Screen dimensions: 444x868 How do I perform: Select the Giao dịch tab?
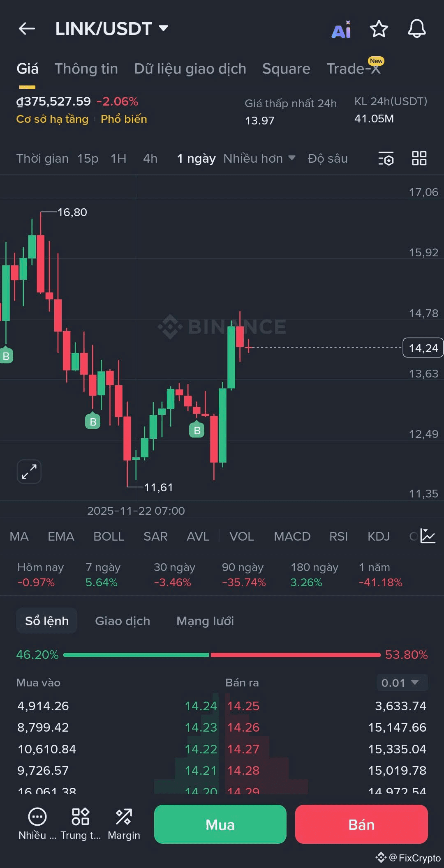123,621
